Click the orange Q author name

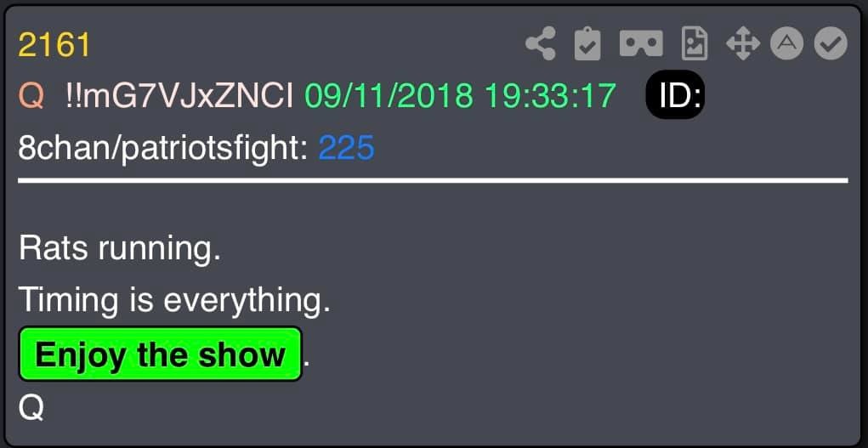click(x=31, y=96)
